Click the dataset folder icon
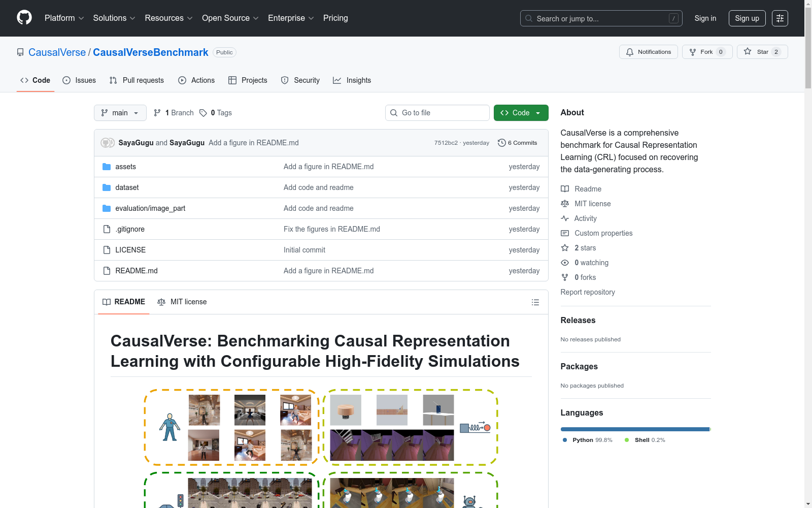 coord(107,187)
